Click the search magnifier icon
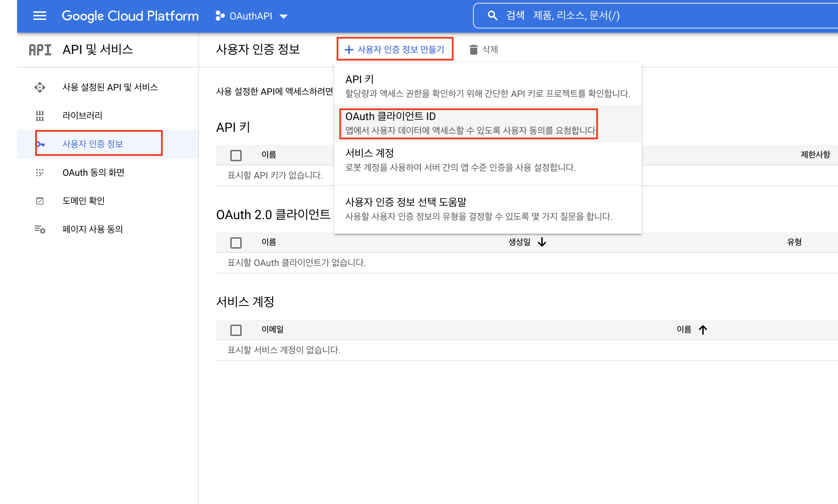This screenshot has height=504, width=838. tap(492, 16)
